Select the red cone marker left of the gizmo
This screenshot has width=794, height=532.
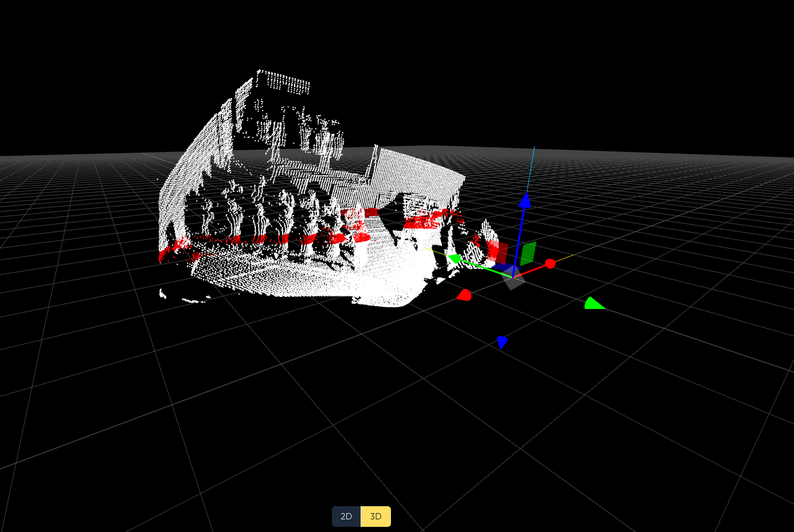pyautogui.click(x=465, y=295)
